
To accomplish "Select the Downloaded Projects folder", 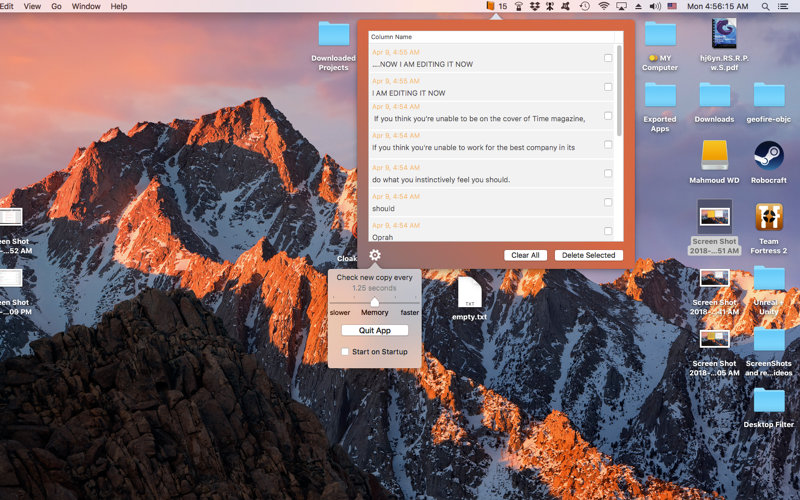I will (334, 34).
